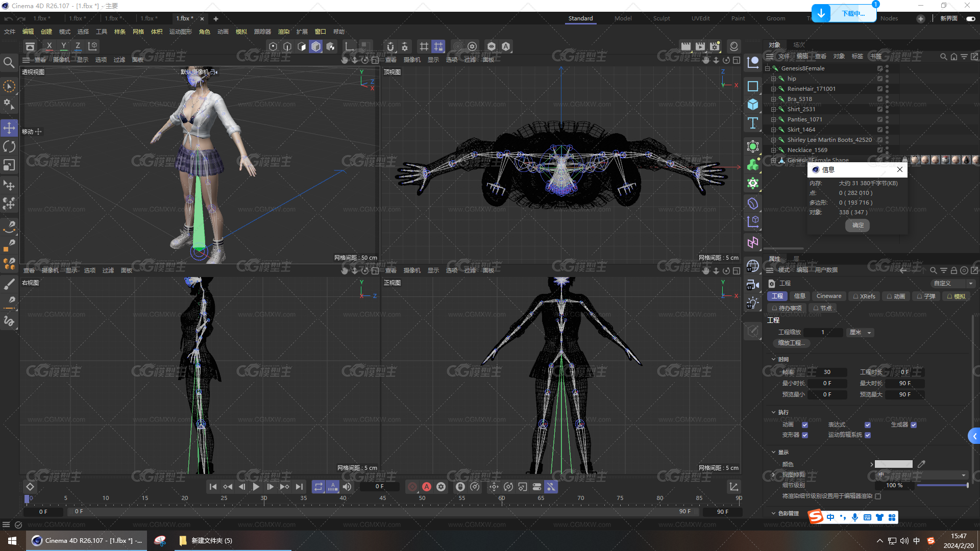Click the record keyframe diamond icon
Screen dimensions: 980x551
(30, 487)
